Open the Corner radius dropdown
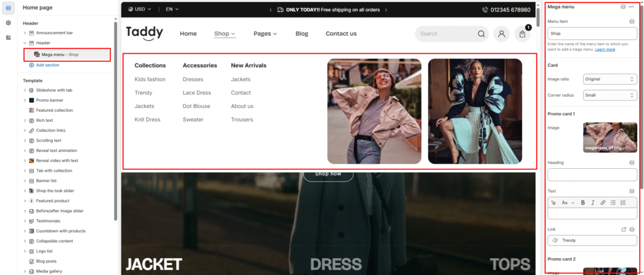The width and height of the screenshot is (644, 275). 609,95
